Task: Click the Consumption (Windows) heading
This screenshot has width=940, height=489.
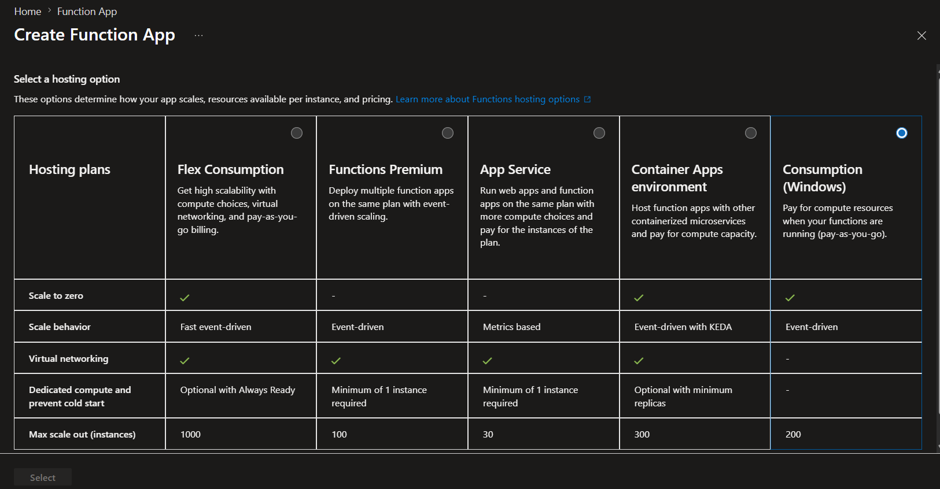Action: click(822, 178)
